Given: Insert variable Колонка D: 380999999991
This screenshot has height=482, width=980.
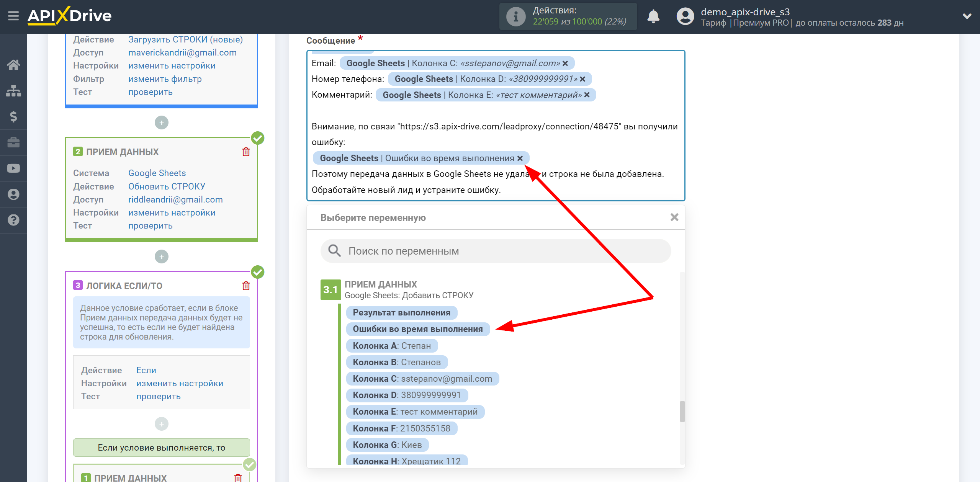Looking at the screenshot, I should click(x=407, y=395).
